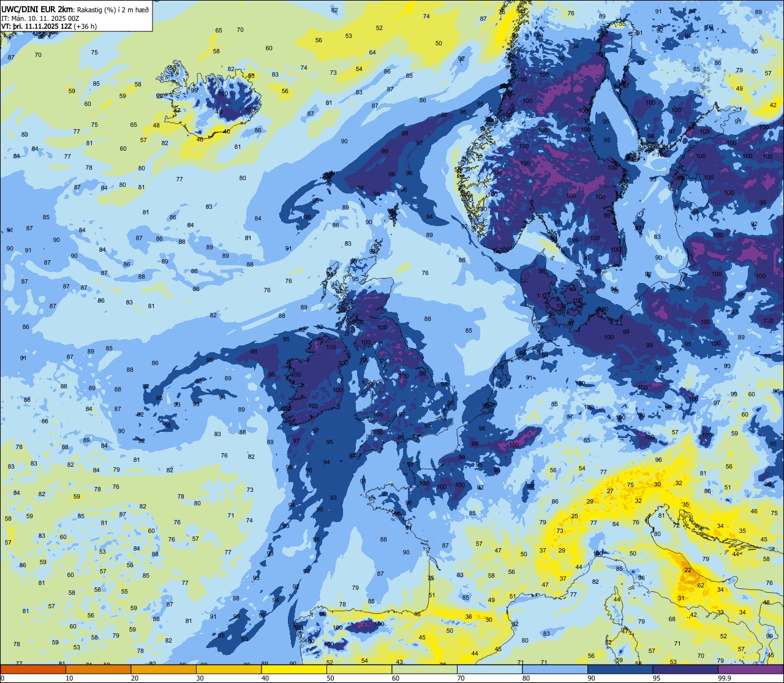The image size is (784, 683).
Task: Click the humidity value '22' over Italy
Action: (x=688, y=570)
